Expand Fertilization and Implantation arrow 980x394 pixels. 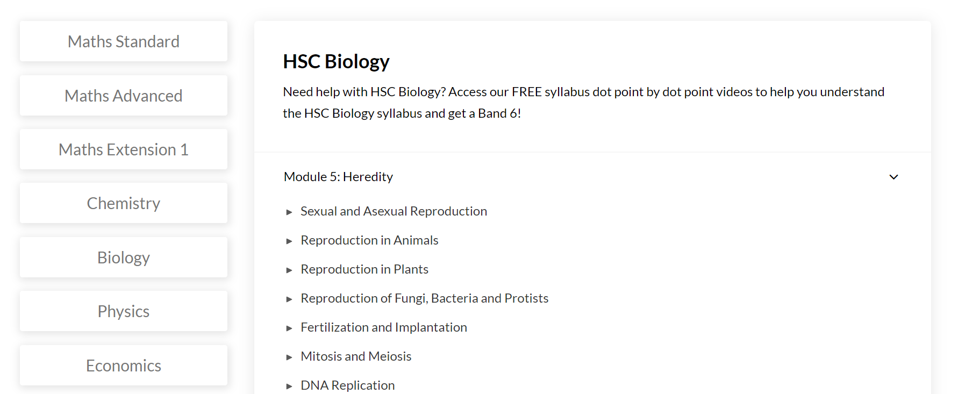pos(289,328)
